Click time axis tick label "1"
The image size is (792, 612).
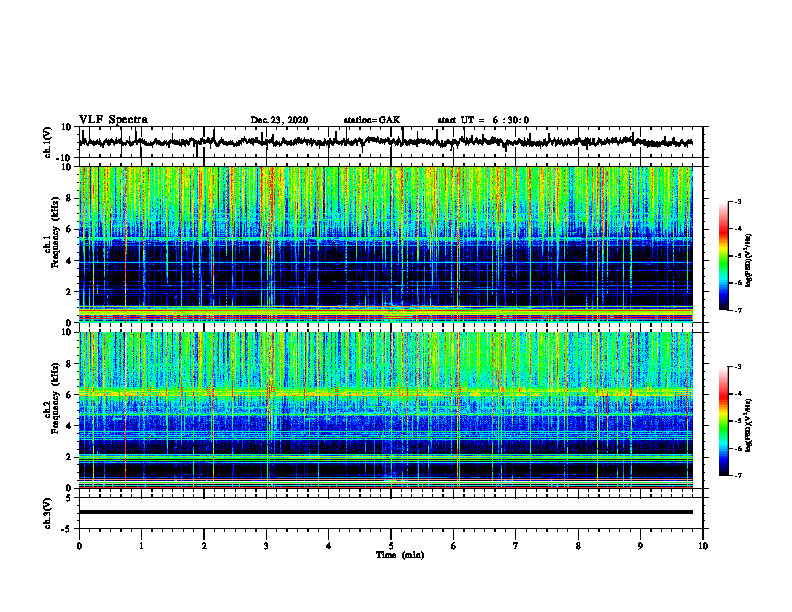(141, 546)
